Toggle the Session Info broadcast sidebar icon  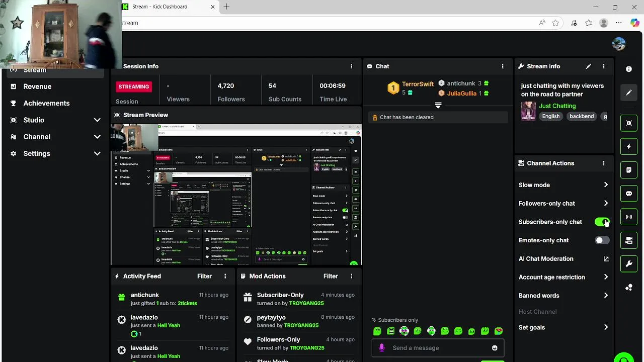[x=629, y=217]
